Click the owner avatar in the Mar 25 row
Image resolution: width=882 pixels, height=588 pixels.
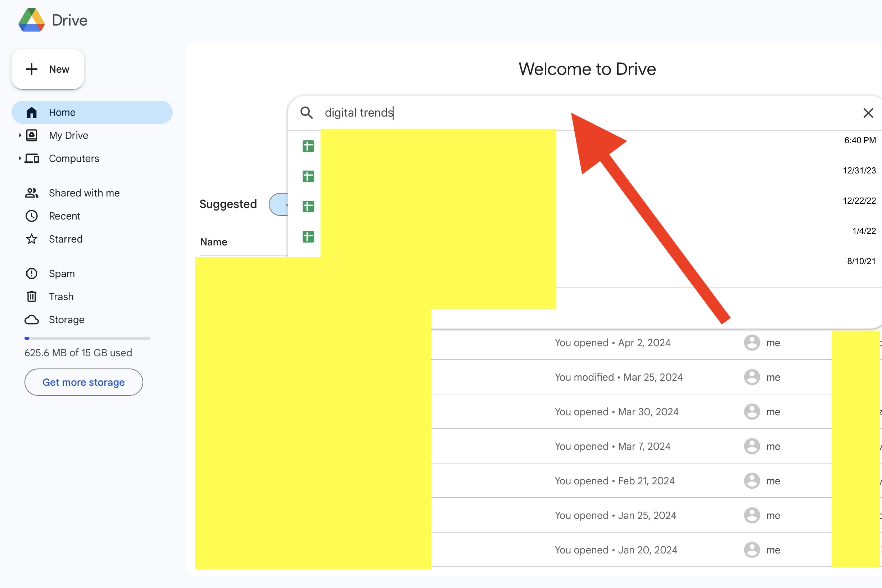(x=752, y=377)
